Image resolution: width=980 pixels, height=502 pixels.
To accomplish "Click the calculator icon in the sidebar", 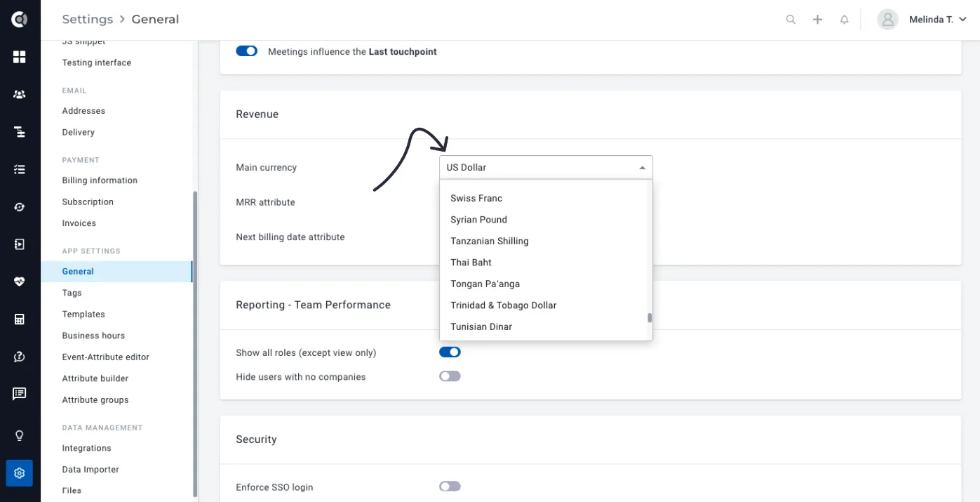I will coord(20,319).
